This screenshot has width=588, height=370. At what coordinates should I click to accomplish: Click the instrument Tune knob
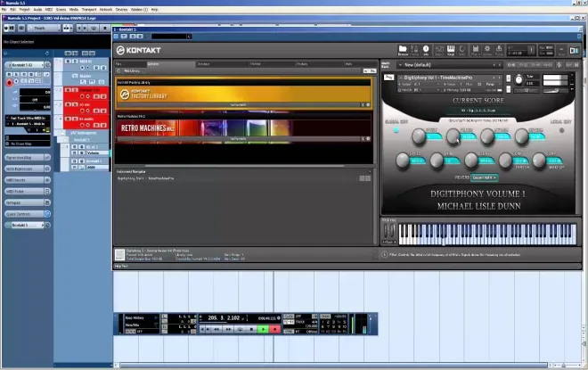pyautogui.click(x=519, y=79)
